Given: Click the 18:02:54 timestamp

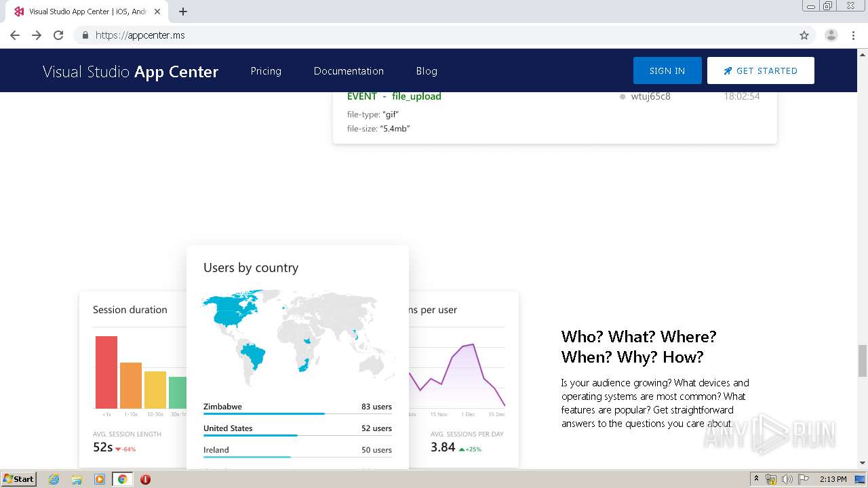Looking at the screenshot, I should pos(741,96).
